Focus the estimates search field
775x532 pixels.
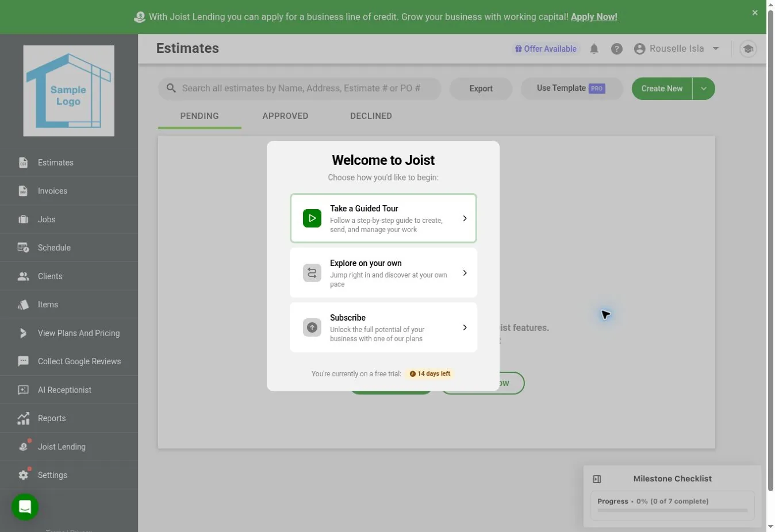(300, 88)
